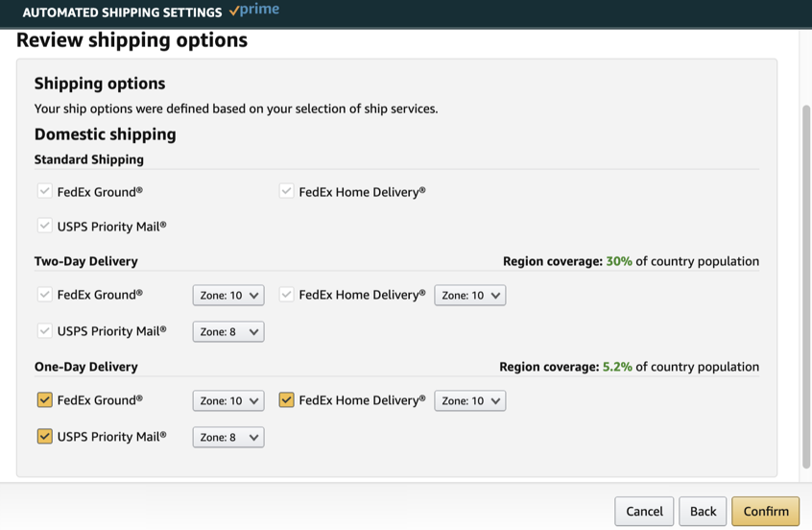
Task: Toggle Standard Shipping FedEx Ground checkbox
Action: [45, 191]
